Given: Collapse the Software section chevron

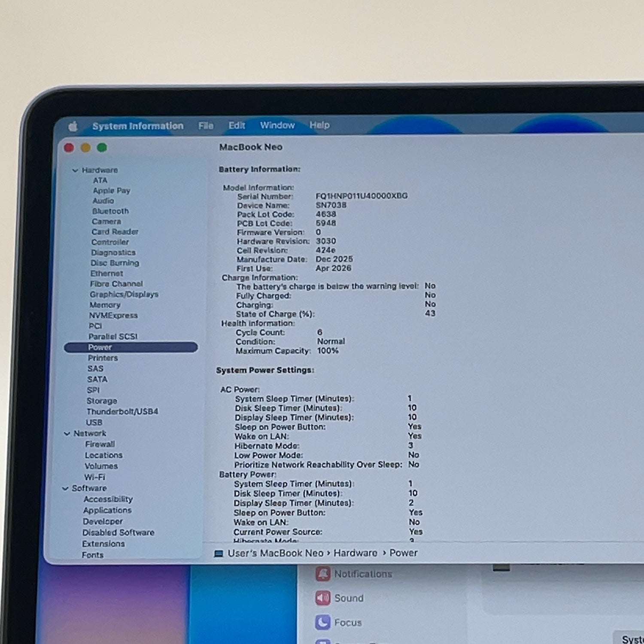Looking at the screenshot, I should pyautogui.click(x=65, y=489).
